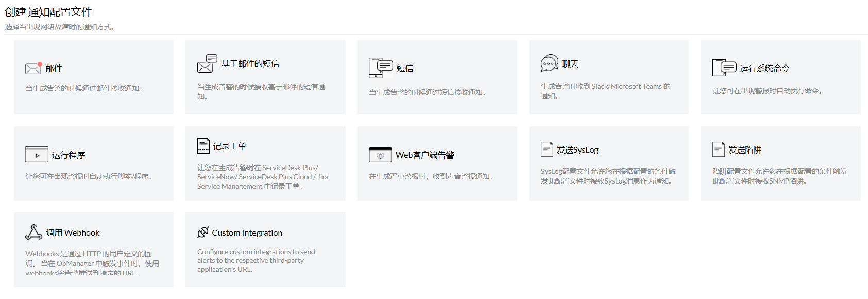Select the 记录工单 title

point(230,146)
